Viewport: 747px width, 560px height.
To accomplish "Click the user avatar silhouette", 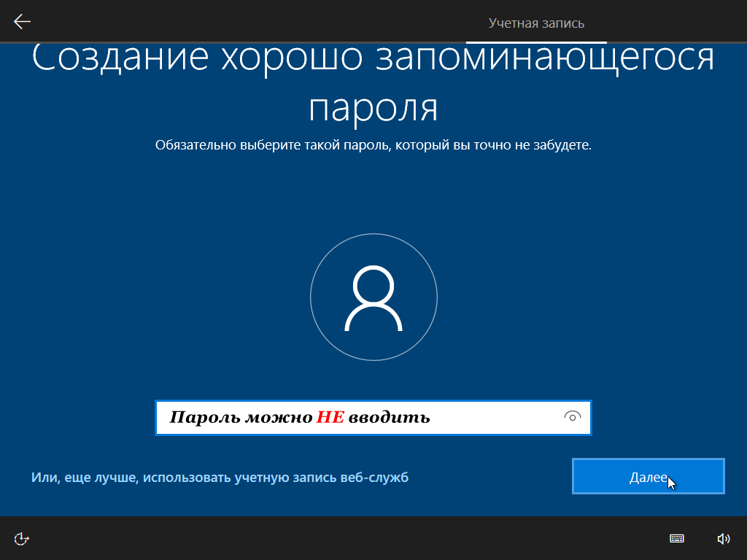I will [373, 297].
